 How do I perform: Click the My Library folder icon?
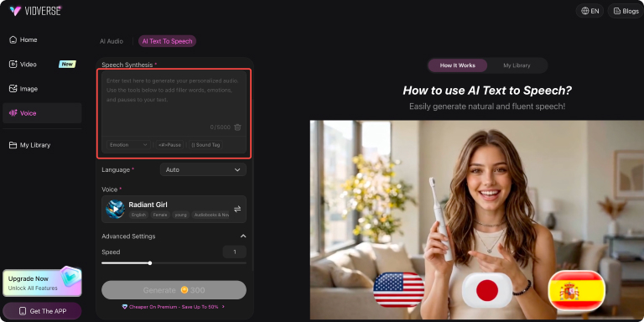coord(13,145)
